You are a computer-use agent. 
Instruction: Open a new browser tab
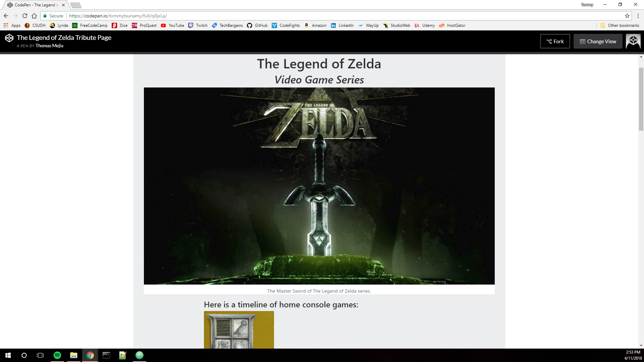(x=76, y=5)
